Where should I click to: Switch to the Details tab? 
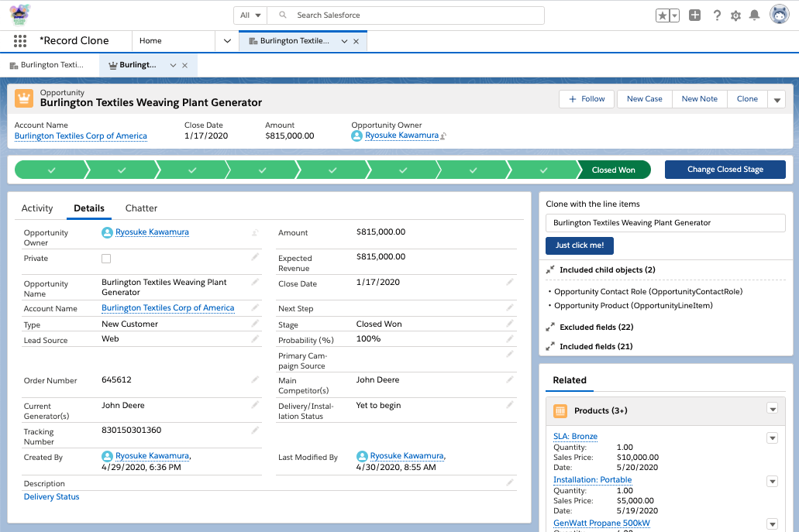coord(89,208)
